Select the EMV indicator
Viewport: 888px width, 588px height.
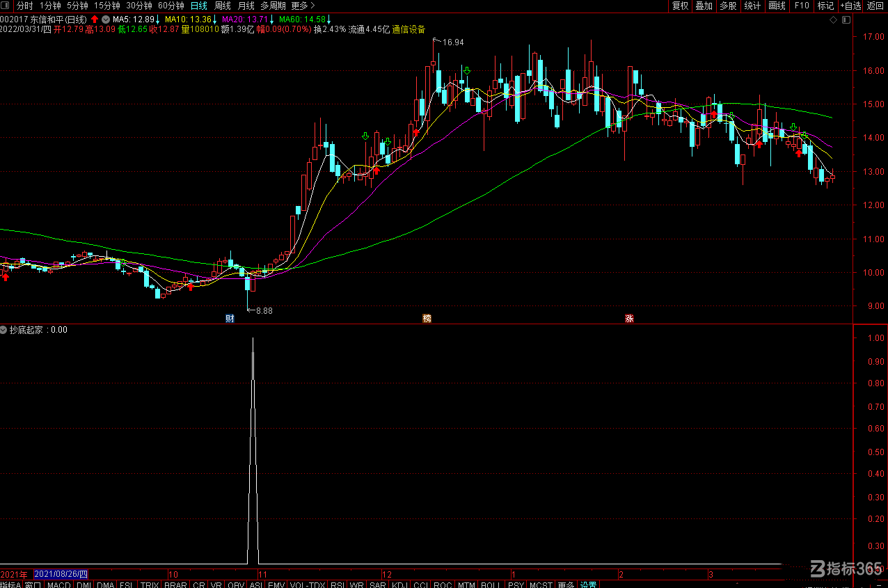(x=276, y=585)
